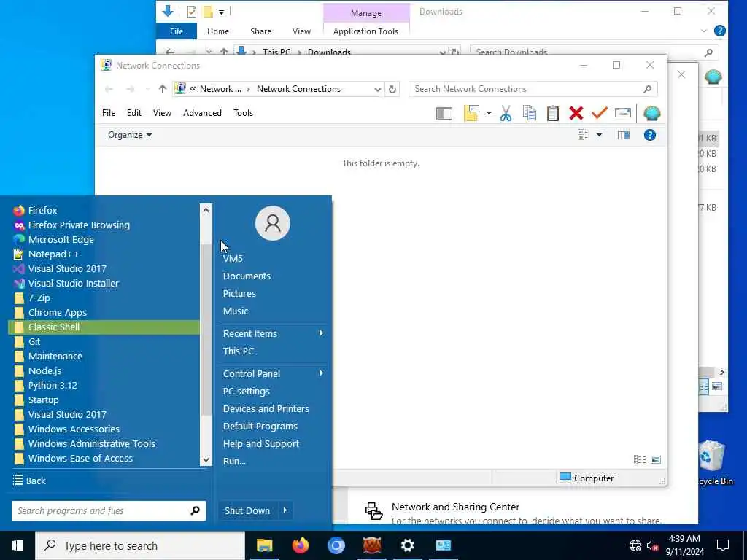Image resolution: width=747 pixels, height=560 pixels.
Task: Click the Cut scissors icon in Network Connections toolbar
Action: coord(506,113)
